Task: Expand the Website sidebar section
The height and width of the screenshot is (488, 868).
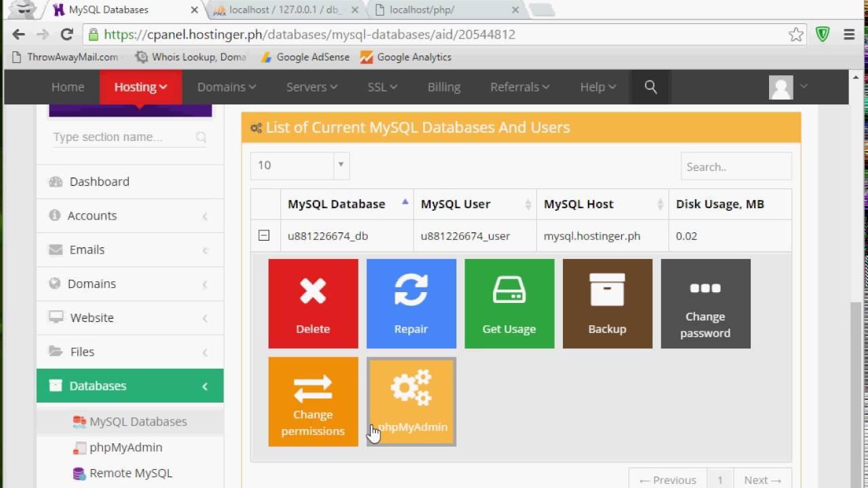Action: pos(130,317)
